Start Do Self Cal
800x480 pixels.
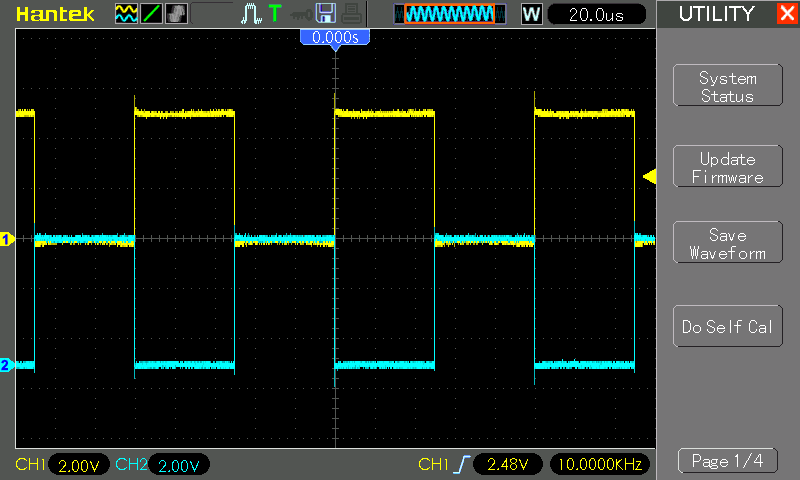coord(728,326)
